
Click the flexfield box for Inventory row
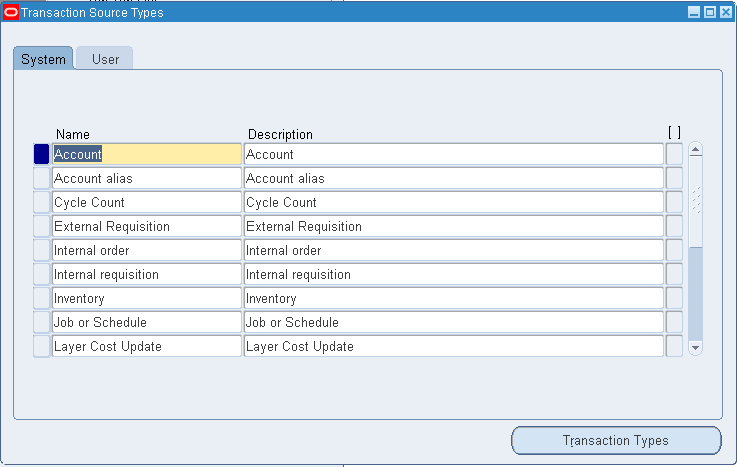pos(674,298)
